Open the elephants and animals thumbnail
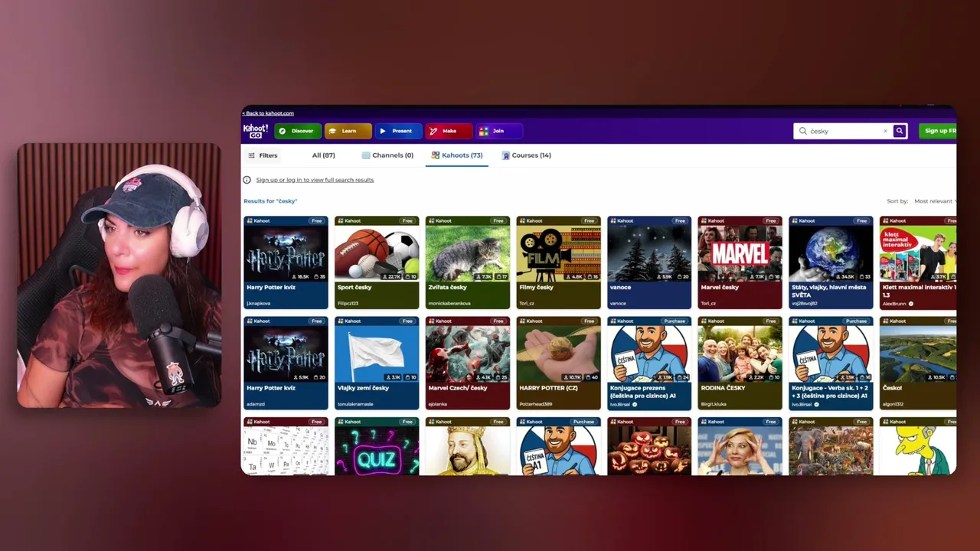 coord(831,451)
